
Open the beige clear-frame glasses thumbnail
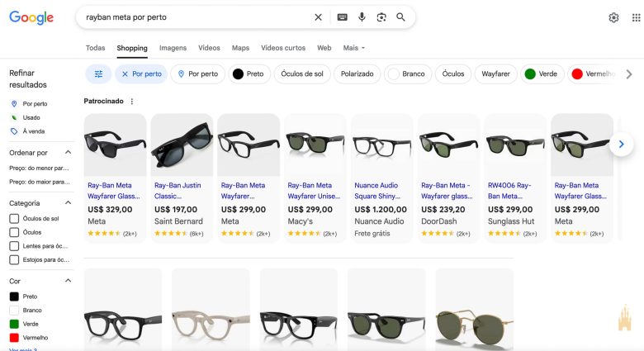211,310
